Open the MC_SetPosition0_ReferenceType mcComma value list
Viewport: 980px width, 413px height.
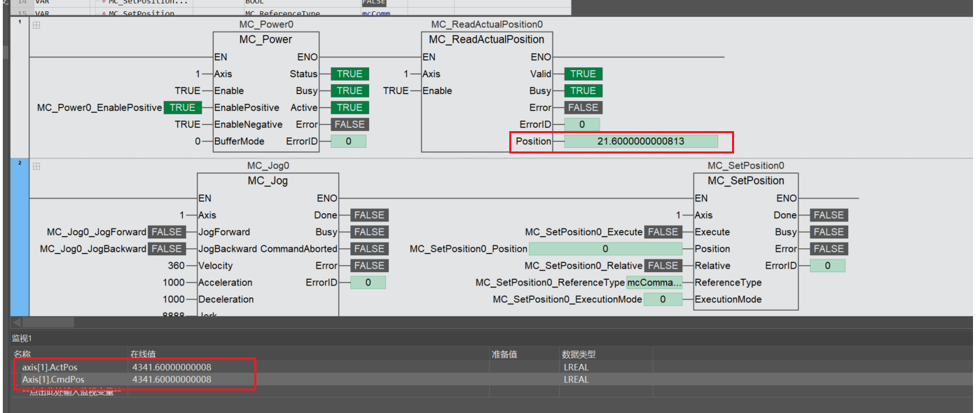[x=654, y=283]
